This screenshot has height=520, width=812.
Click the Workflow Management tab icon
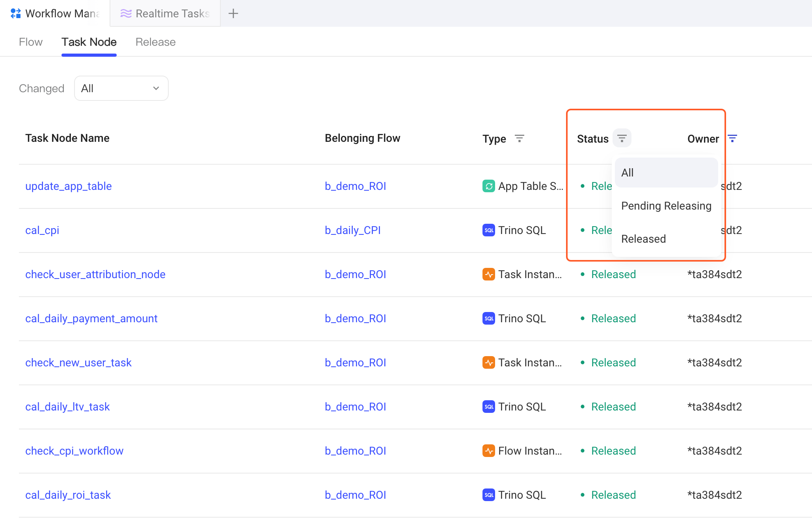click(x=16, y=13)
